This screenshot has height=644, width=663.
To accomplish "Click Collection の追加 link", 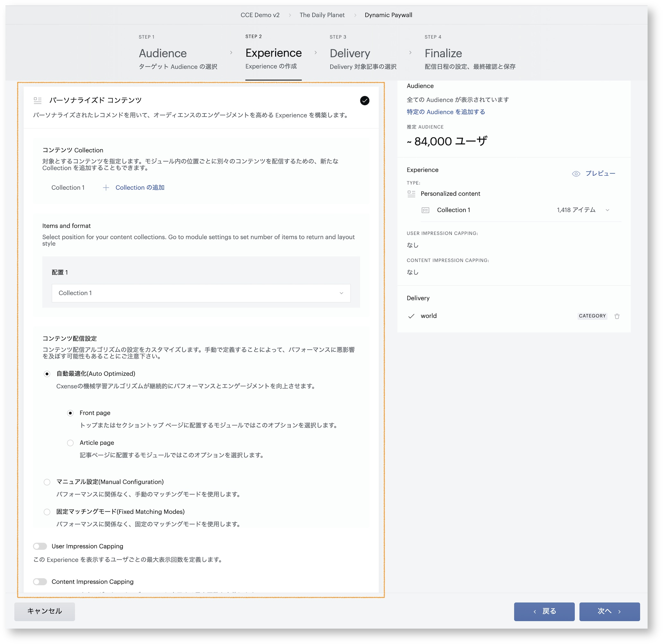I will coord(140,188).
